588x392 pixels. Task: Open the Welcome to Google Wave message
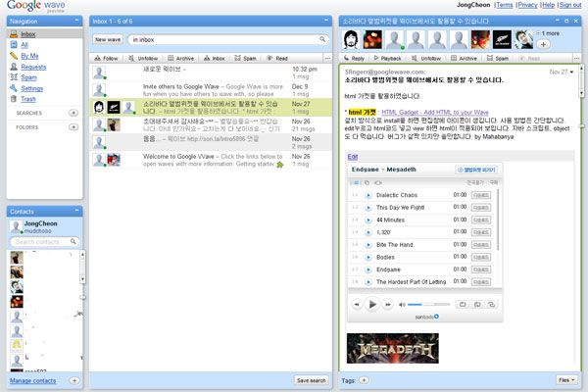(211, 160)
